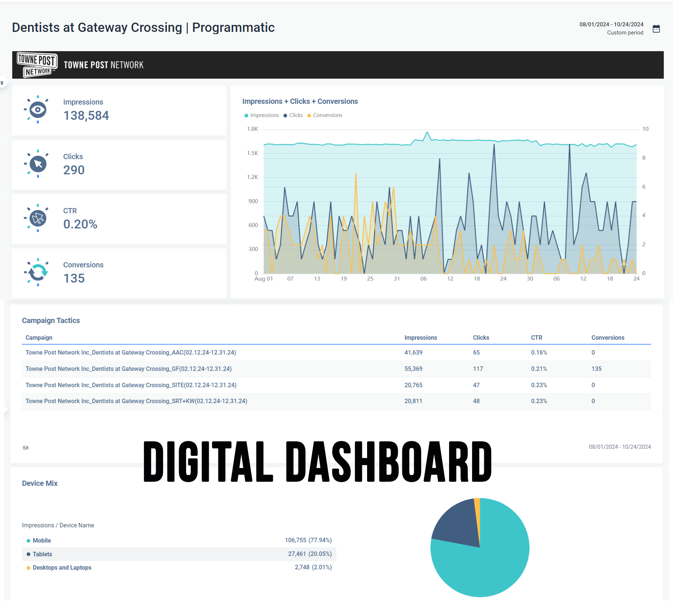Sort table by Campaign column header
The height and width of the screenshot is (616, 673).
point(39,337)
